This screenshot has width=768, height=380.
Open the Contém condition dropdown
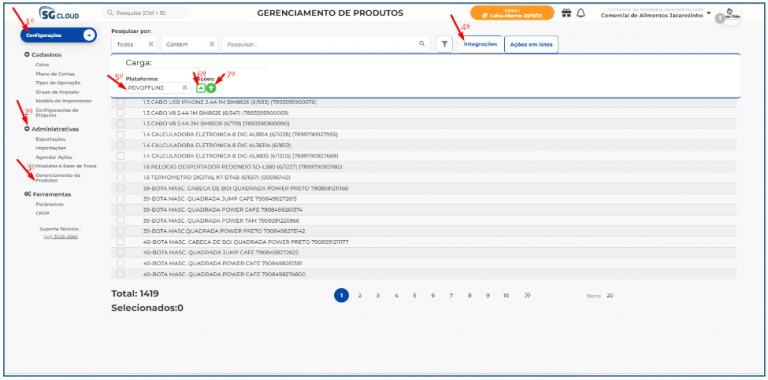[x=189, y=44]
